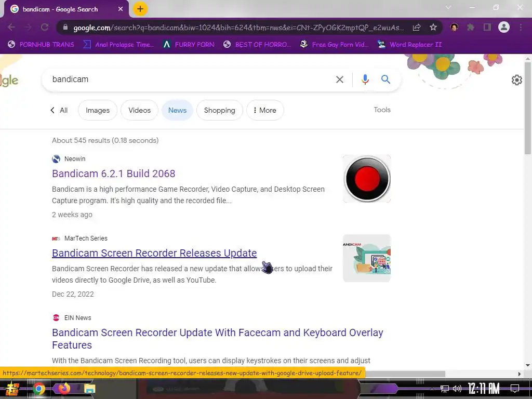Viewport: 532px width, 399px height.
Task: Click the EIN News source label
Action: [x=78, y=318]
